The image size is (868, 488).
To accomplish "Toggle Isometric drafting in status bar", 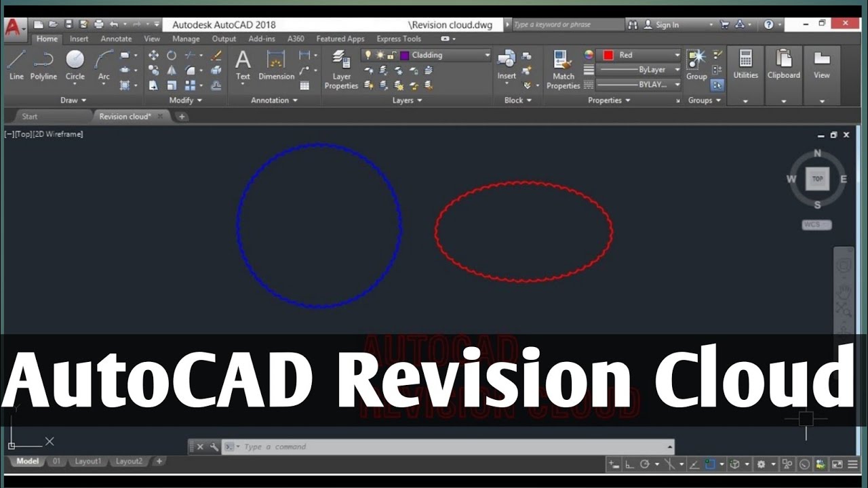I will coord(669,464).
